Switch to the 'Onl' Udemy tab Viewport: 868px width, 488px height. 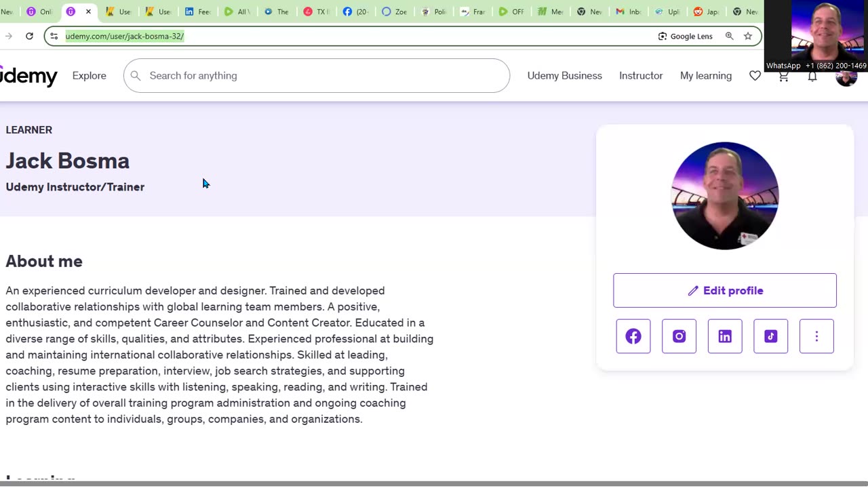coord(39,12)
